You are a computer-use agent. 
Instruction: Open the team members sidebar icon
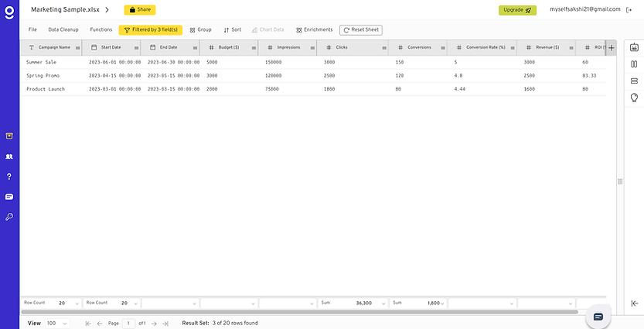coord(9,156)
